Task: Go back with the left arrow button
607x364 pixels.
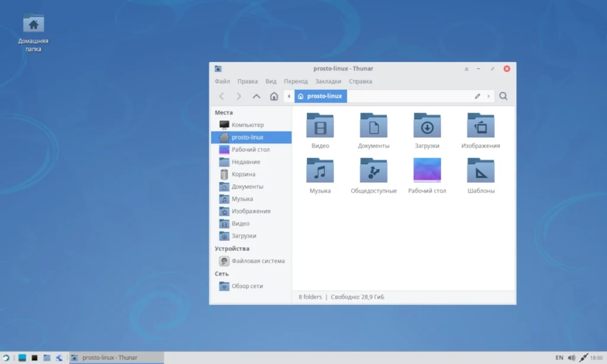Action: 222,96
